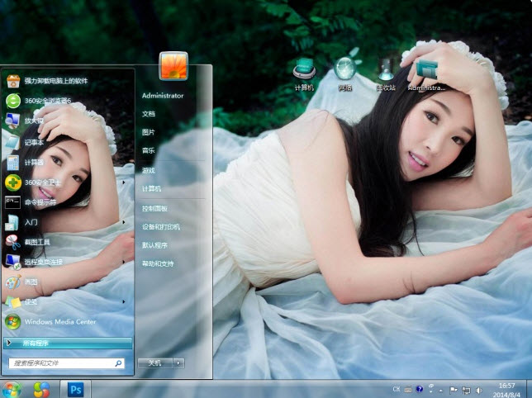
Task: Open 记事本 from the Start menu
Action: pyautogui.click(x=34, y=141)
